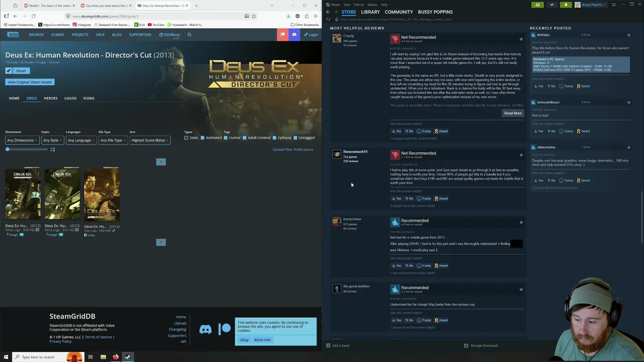This screenshot has width=644, height=362.
Task: Open Steam announcements megaphone icon
Action: (x=551, y=5)
